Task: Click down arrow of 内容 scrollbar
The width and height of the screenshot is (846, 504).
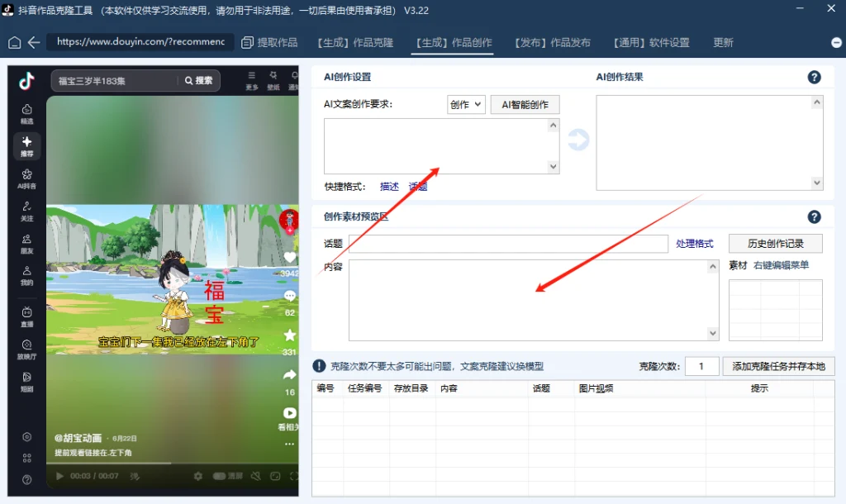Action: (x=713, y=334)
